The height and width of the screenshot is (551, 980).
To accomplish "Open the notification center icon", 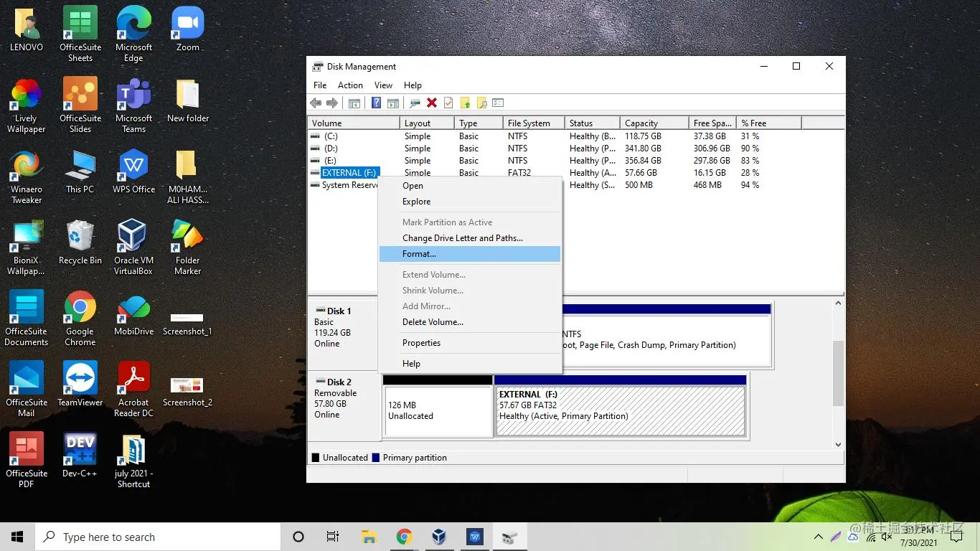I will [x=958, y=537].
